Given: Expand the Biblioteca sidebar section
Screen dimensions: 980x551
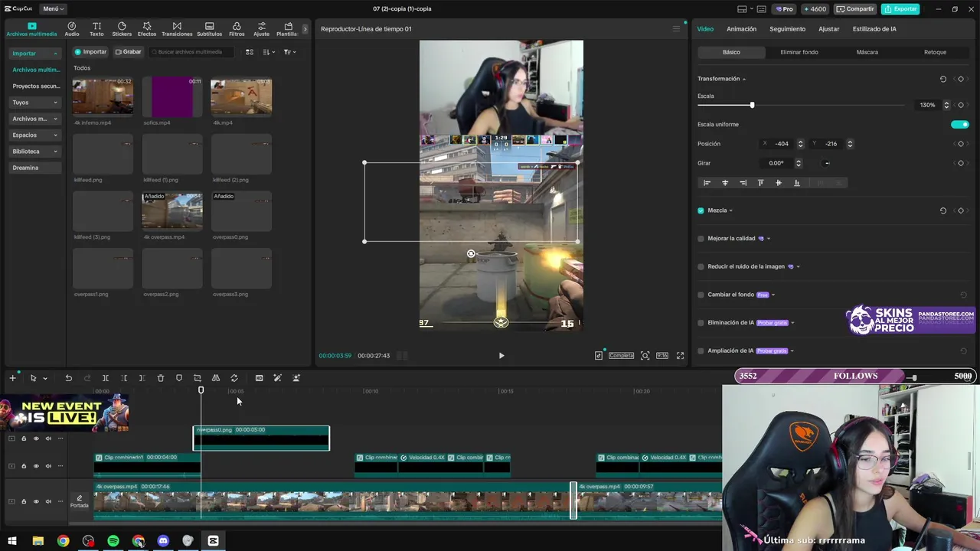Looking at the screenshot, I should point(35,152).
